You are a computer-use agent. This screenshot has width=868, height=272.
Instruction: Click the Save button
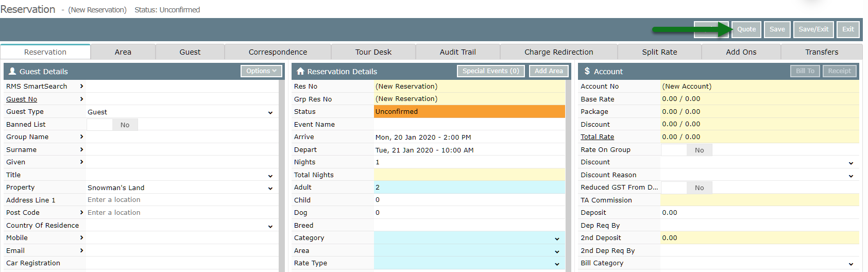pyautogui.click(x=777, y=29)
